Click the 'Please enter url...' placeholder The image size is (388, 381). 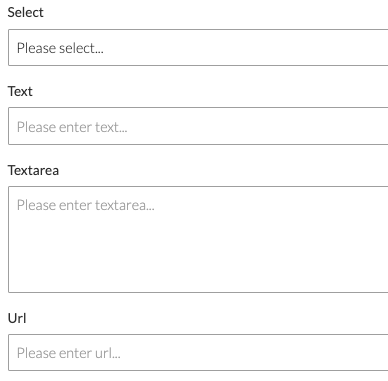69,353
